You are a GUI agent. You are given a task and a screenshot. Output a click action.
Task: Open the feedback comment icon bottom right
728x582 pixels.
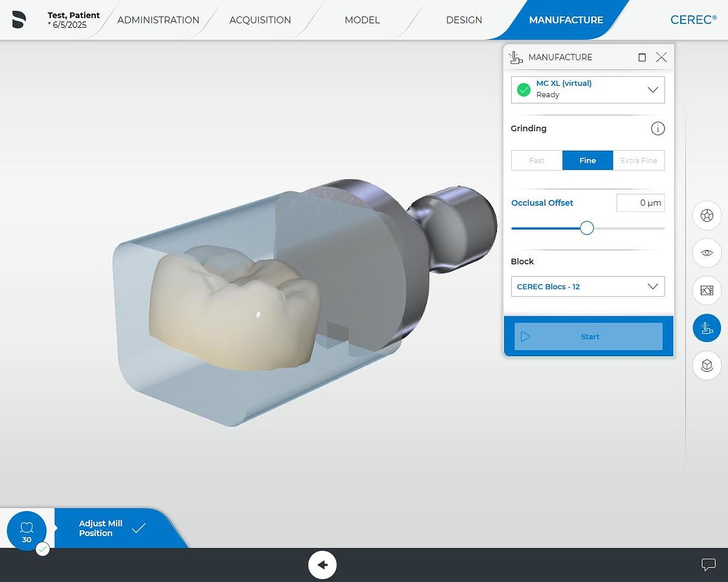click(709, 565)
